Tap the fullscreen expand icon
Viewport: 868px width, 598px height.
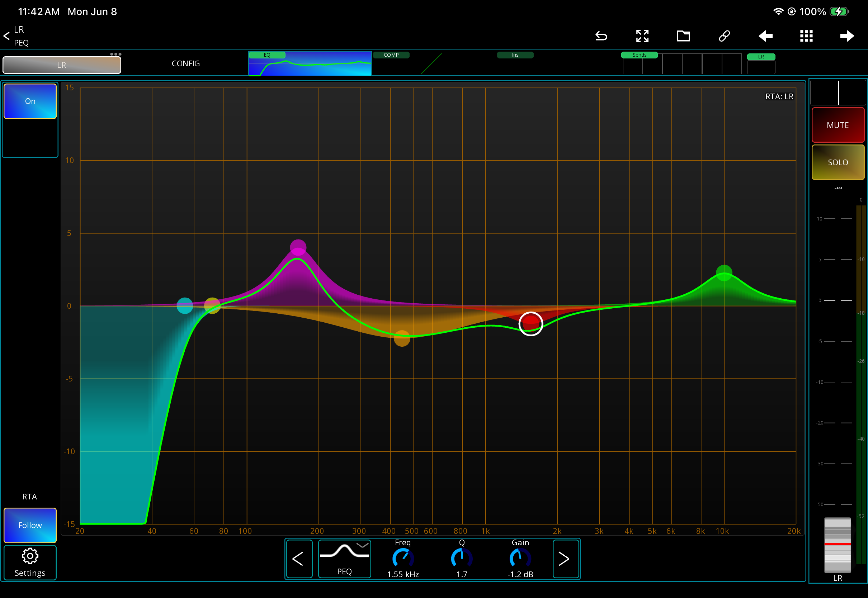click(x=642, y=36)
